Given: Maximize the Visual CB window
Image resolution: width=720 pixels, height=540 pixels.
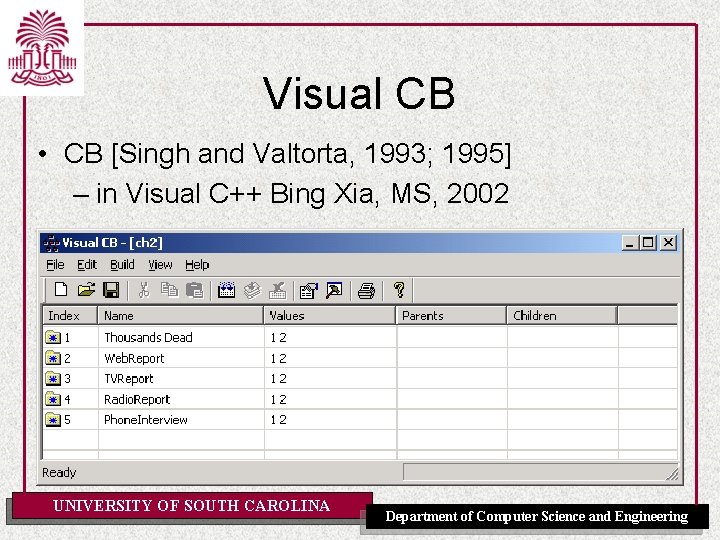Looking at the screenshot, I should (648, 242).
